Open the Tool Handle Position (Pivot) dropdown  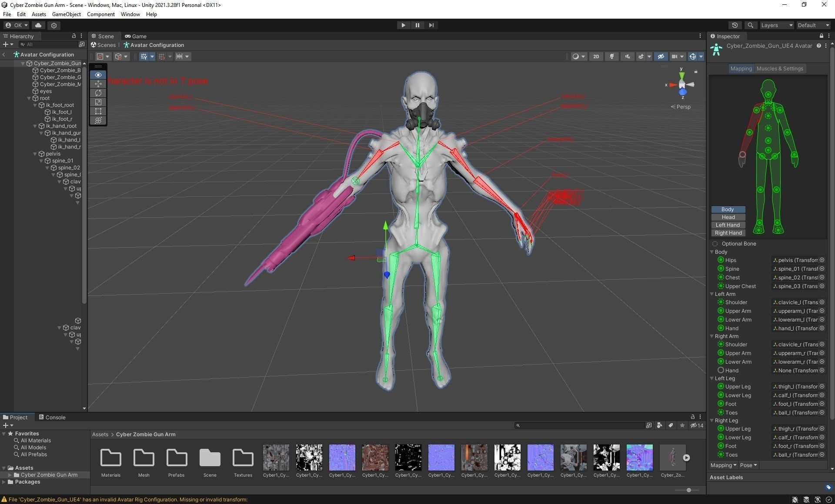tap(103, 56)
